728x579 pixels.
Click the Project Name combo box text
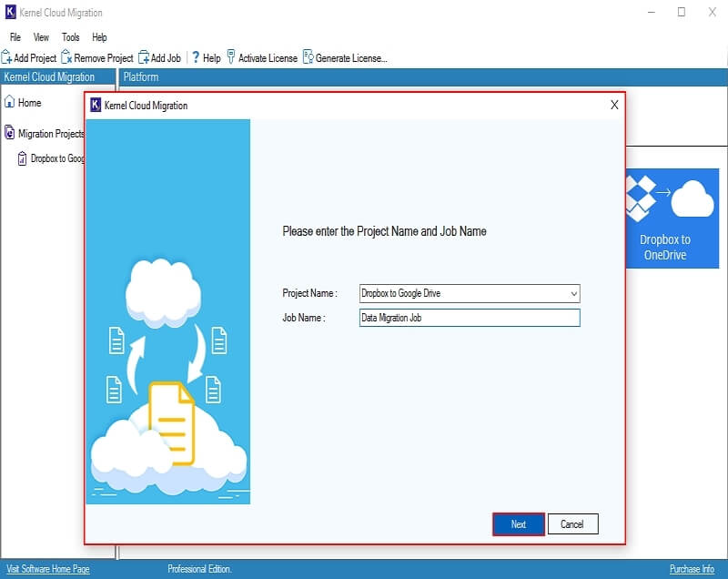coord(400,293)
